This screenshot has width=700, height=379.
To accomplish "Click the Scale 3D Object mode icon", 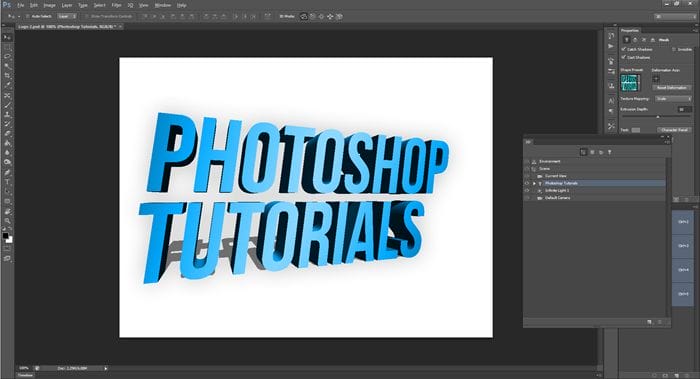I will coord(339,17).
